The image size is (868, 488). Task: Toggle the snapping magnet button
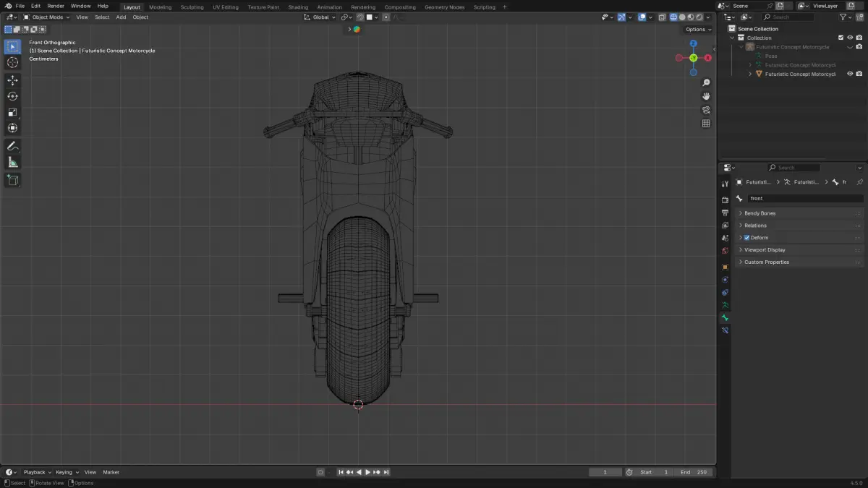point(360,17)
